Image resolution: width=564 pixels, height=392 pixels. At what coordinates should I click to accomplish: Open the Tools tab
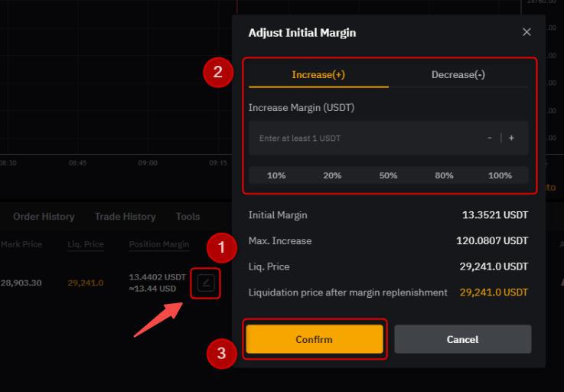(x=187, y=217)
